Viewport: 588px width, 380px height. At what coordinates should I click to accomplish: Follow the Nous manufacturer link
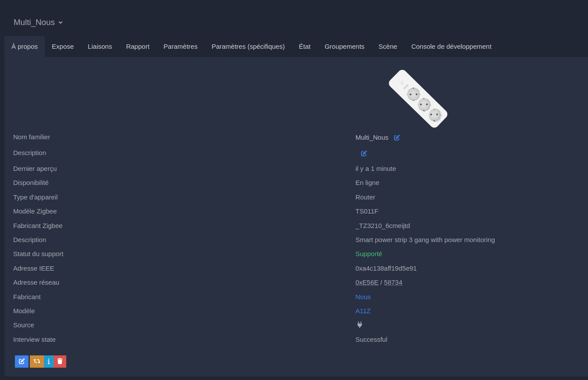[x=363, y=297]
